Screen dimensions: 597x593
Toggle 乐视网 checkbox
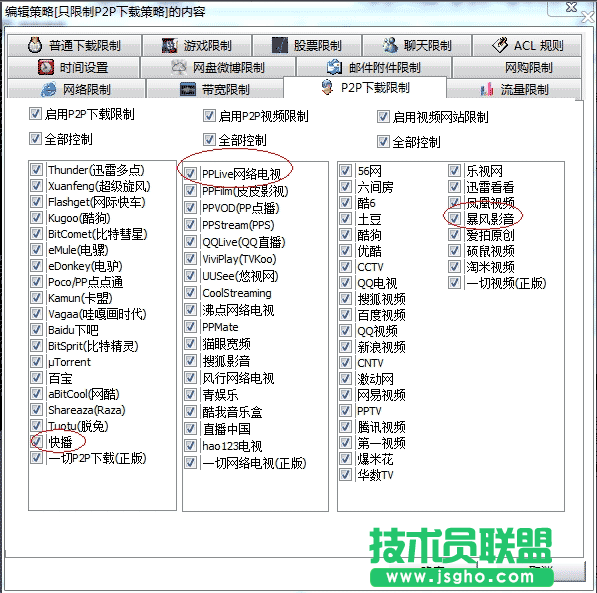pyautogui.click(x=454, y=171)
